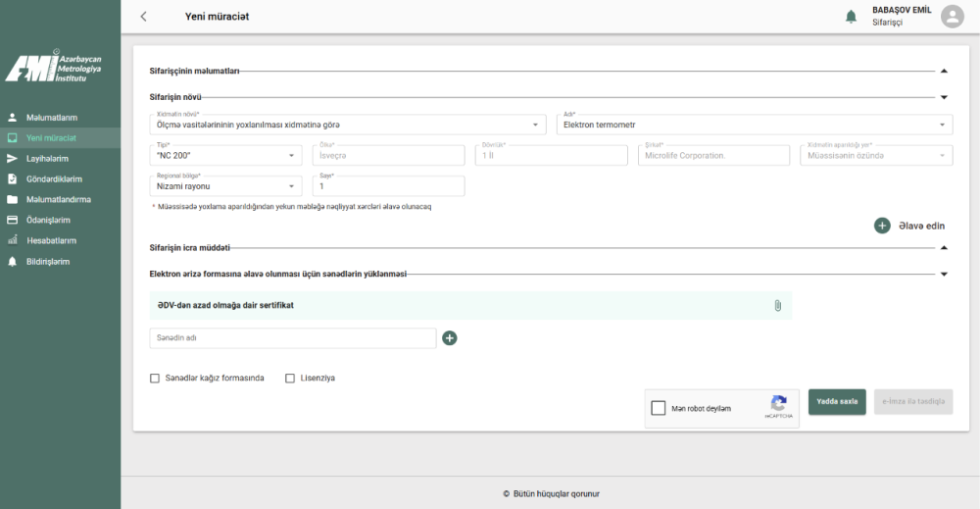Open the Regional bölgə dropdown
Image resolution: width=980 pixels, height=509 pixels.
(225, 185)
